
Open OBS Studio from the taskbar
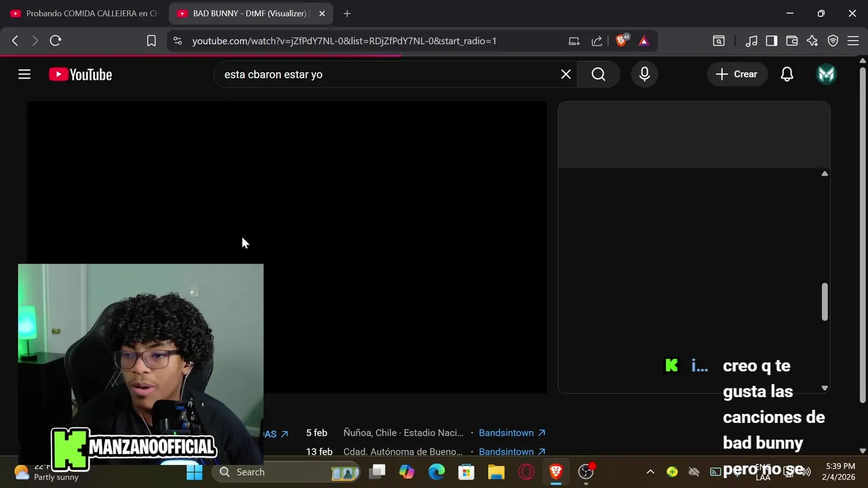586,472
